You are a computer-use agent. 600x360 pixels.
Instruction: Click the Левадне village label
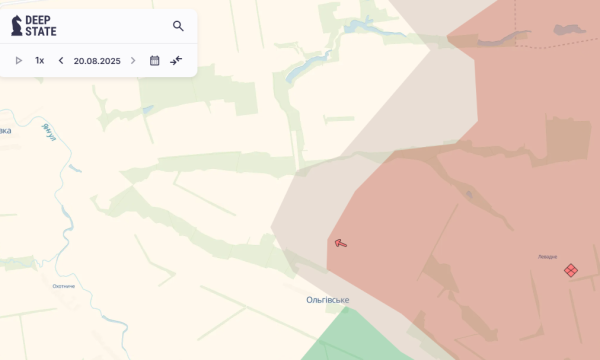pyautogui.click(x=548, y=257)
